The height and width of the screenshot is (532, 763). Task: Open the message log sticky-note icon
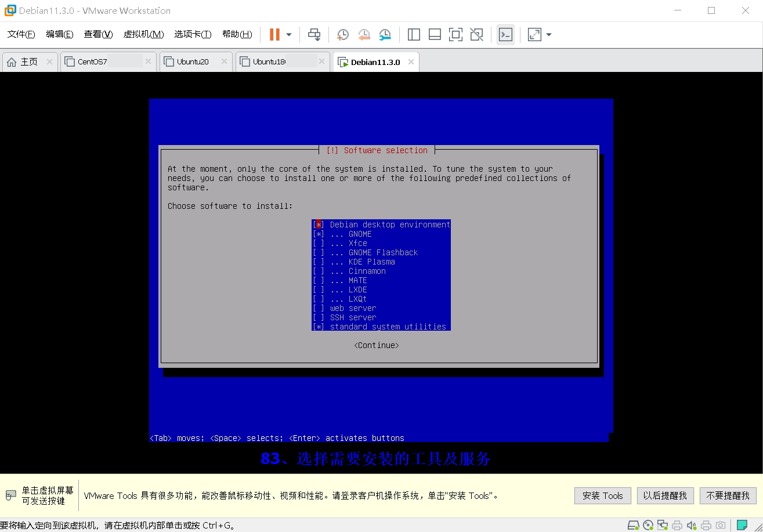click(742, 526)
